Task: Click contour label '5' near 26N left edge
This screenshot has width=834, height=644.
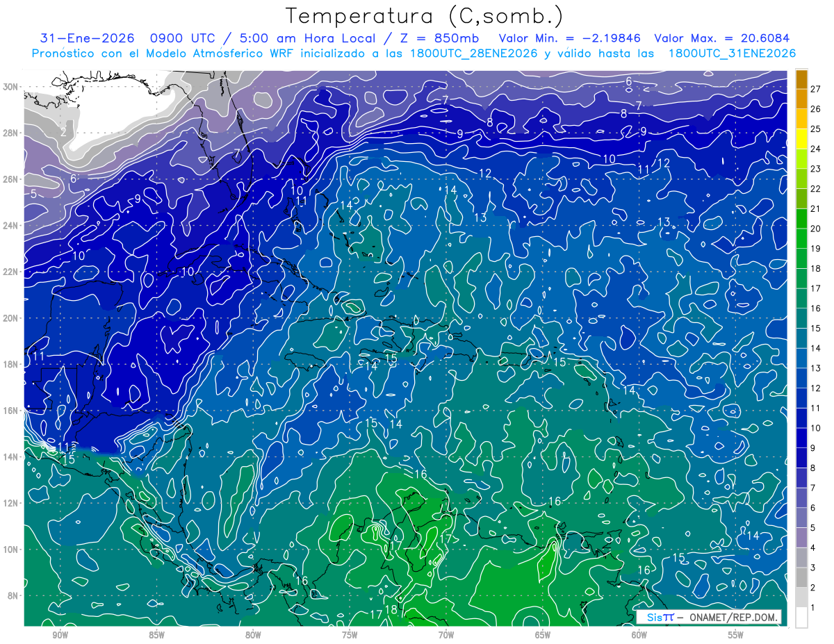Action: (34, 194)
